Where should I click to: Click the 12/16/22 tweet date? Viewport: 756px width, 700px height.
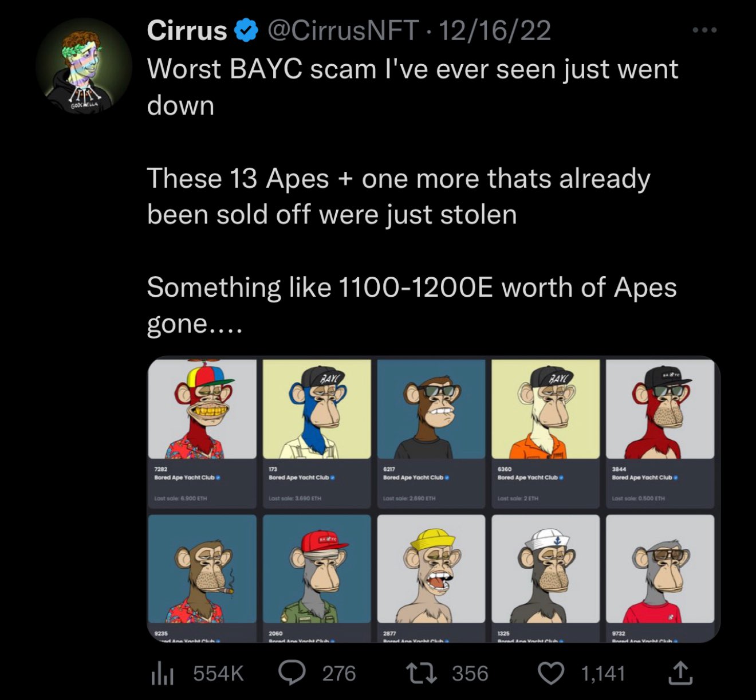click(x=495, y=30)
